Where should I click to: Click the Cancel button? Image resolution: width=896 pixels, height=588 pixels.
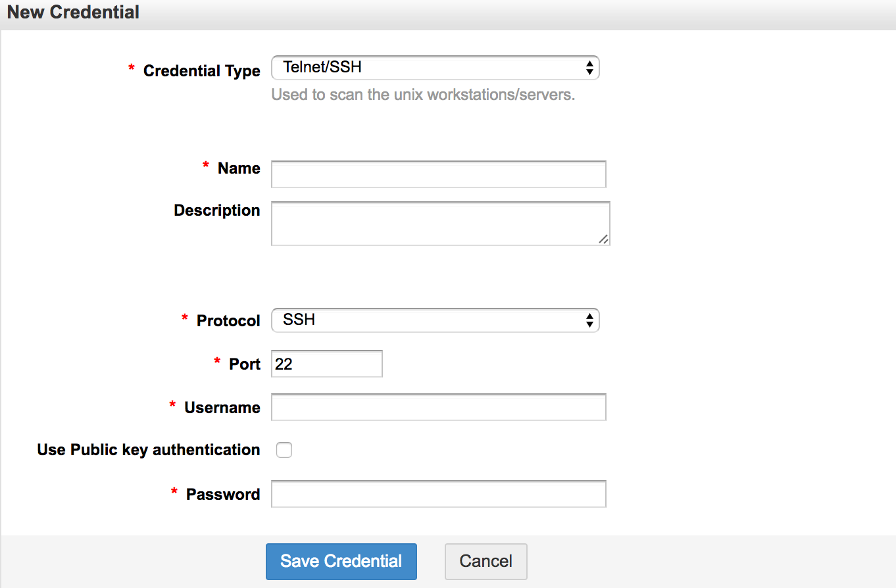pos(485,561)
